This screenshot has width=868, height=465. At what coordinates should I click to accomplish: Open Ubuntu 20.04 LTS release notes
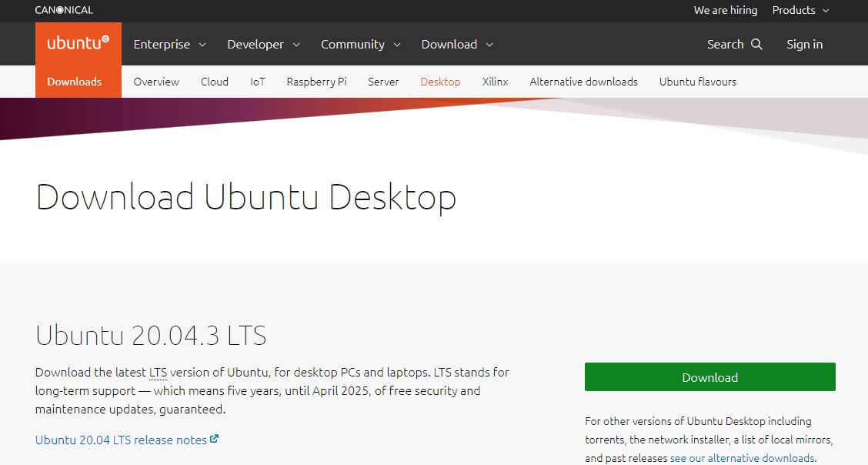click(x=119, y=440)
